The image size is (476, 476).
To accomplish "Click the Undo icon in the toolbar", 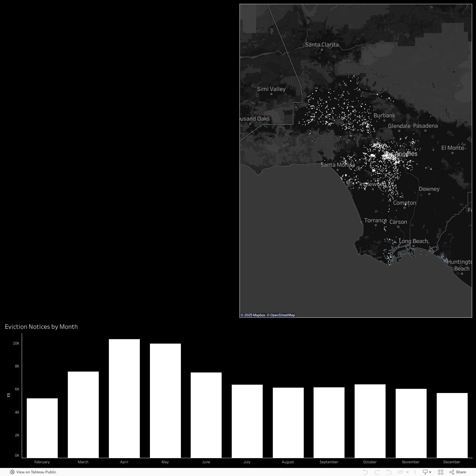I will (365, 472).
